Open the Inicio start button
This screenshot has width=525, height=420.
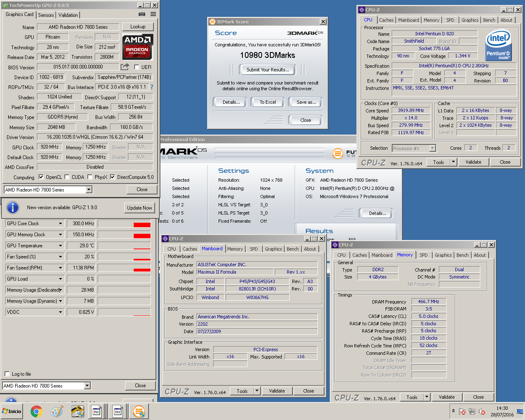pos(11,411)
